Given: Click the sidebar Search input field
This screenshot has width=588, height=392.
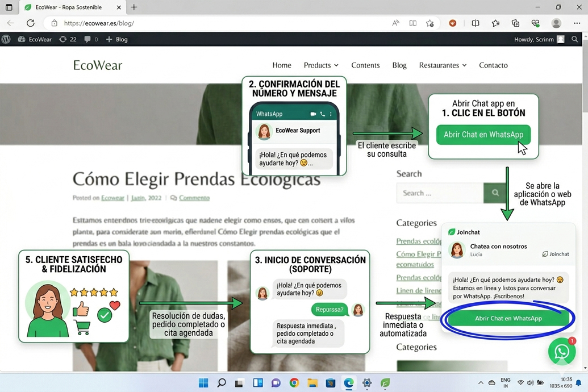Looking at the screenshot, I should [440, 193].
